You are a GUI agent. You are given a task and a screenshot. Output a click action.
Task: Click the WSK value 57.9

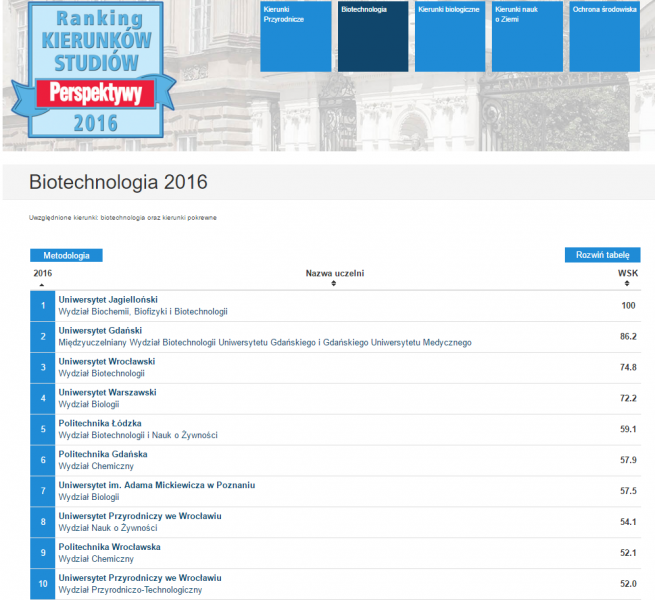coord(628,460)
